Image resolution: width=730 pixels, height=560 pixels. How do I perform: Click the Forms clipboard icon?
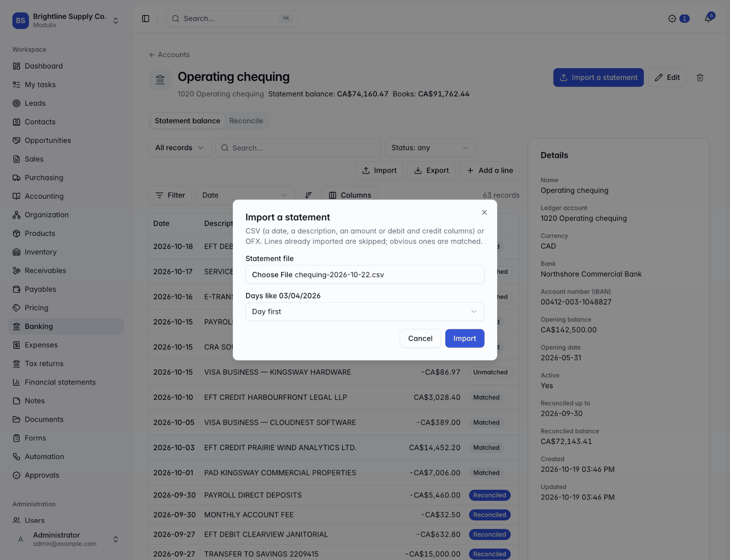click(x=16, y=438)
